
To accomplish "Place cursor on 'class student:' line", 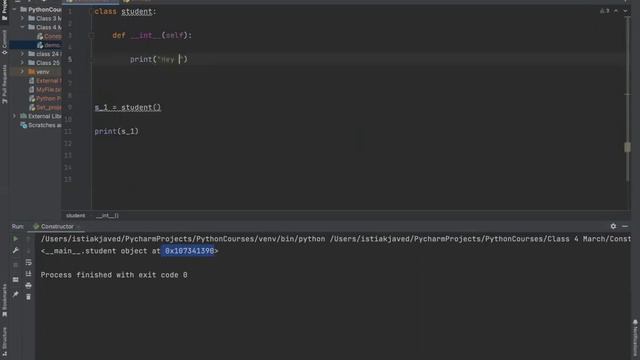I will click(x=125, y=11).
